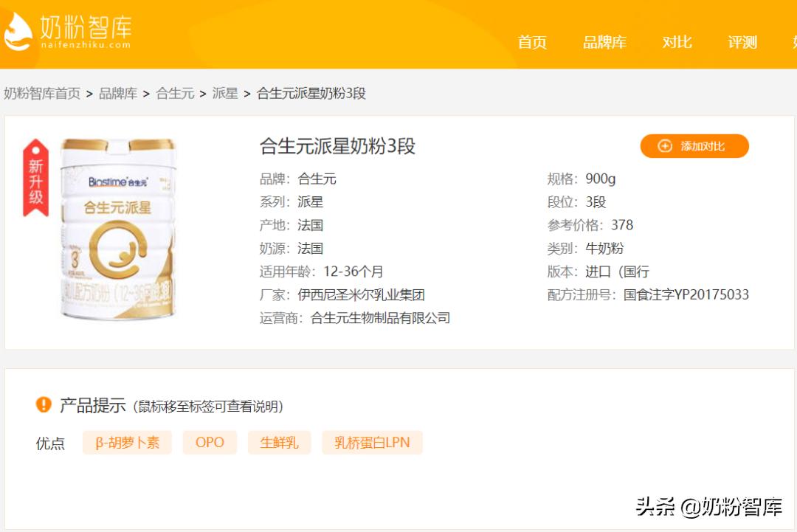Go to 奶粉智库首页 breadcrumb link
The width and height of the screenshot is (797, 532).
(42, 94)
